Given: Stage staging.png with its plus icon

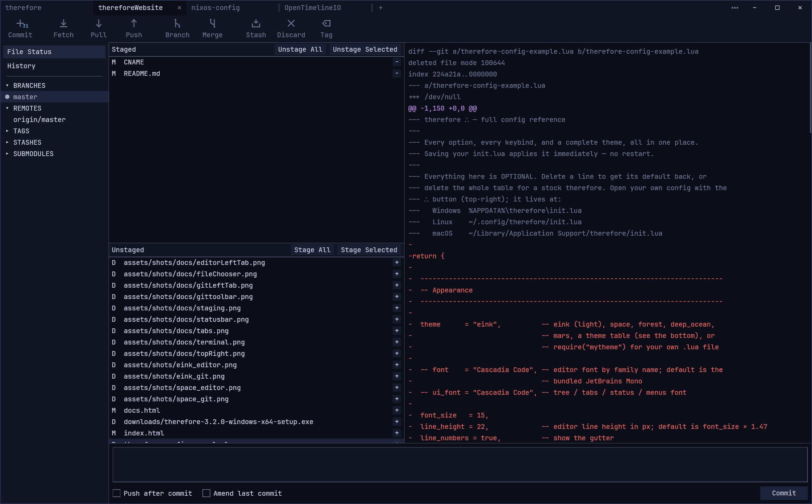Looking at the screenshot, I should pyautogui.click(x=397, y=308).
